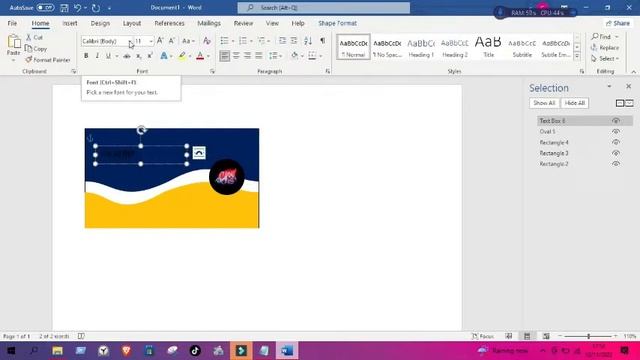Adjust the zoom slider

point(588,336)
